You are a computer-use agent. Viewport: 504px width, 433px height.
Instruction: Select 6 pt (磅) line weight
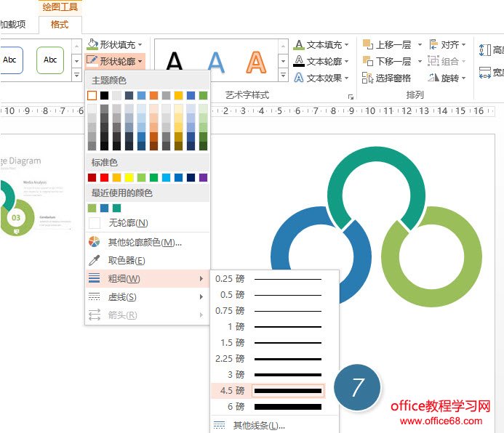(268, 407)
